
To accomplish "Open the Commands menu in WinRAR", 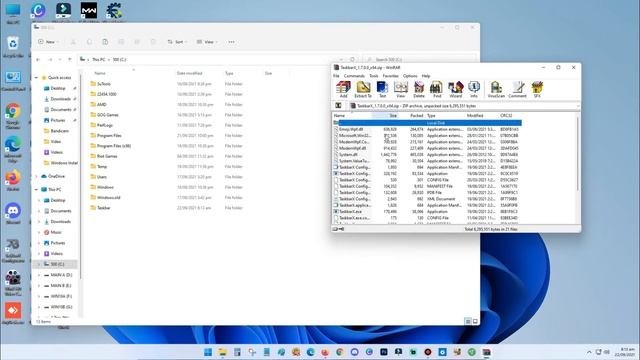I will click(354, 76).
